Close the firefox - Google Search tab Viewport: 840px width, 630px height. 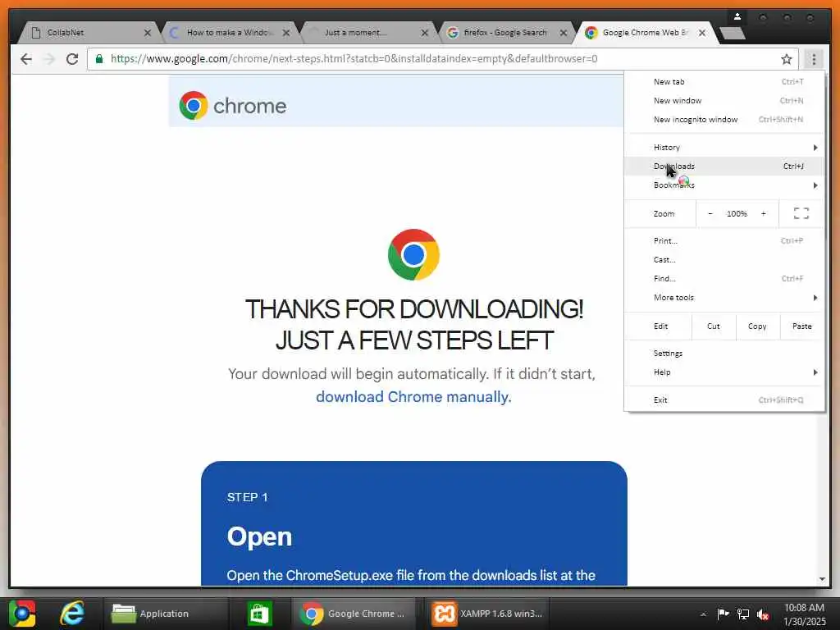click(x=563, y=33)
